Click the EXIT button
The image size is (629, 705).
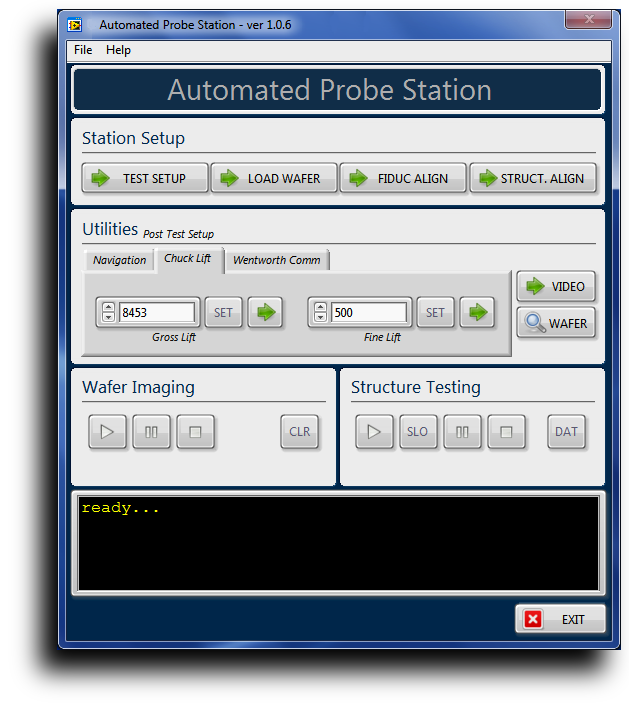[x=560, y=619]
